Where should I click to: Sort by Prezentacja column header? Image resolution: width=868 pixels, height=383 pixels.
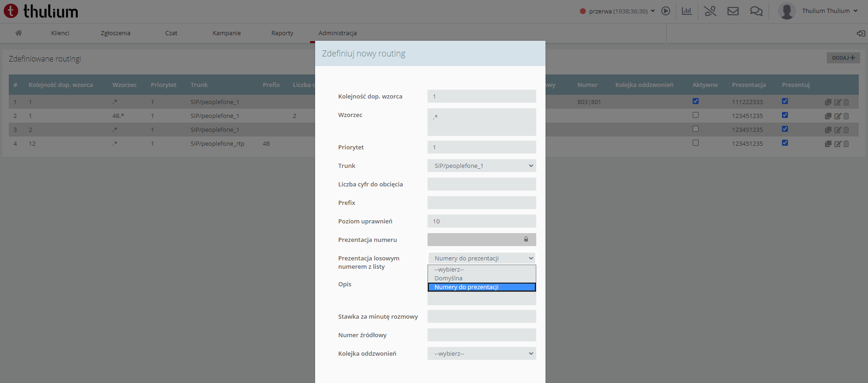tap(749, 85)
